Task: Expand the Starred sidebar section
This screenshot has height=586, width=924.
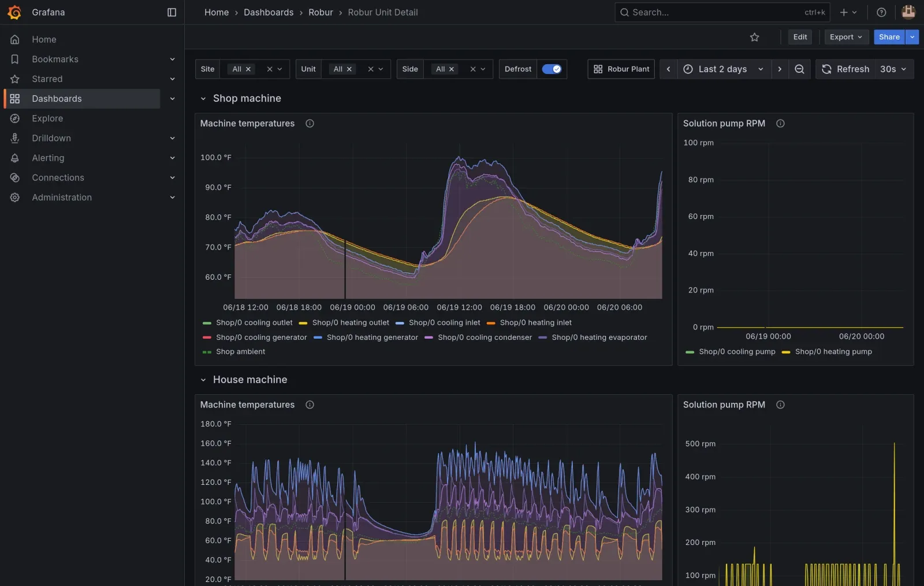Action: point(172,79)
